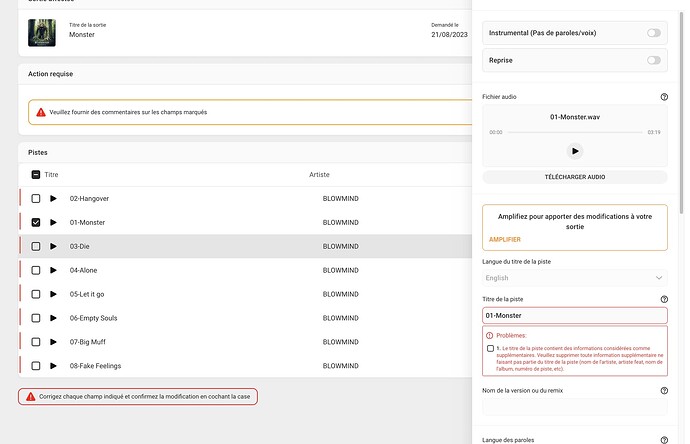
Task: Open help for Fichier audio
Action: tap(664, 97)
